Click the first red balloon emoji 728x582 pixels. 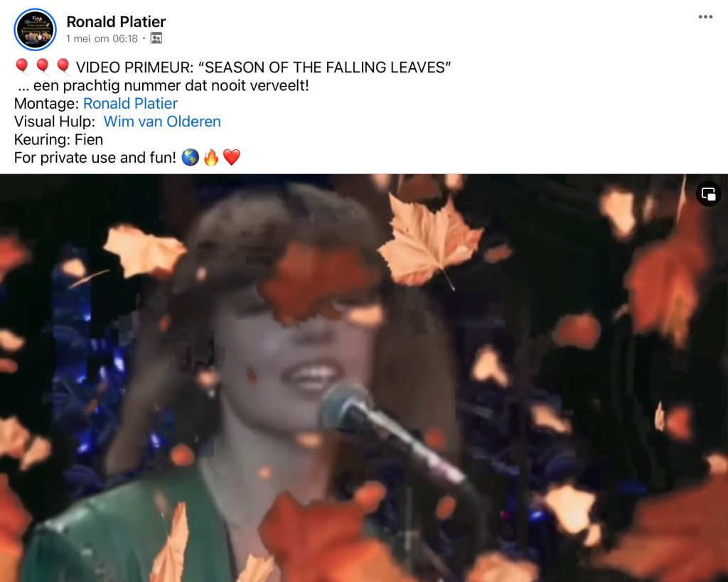coord(22,68)
